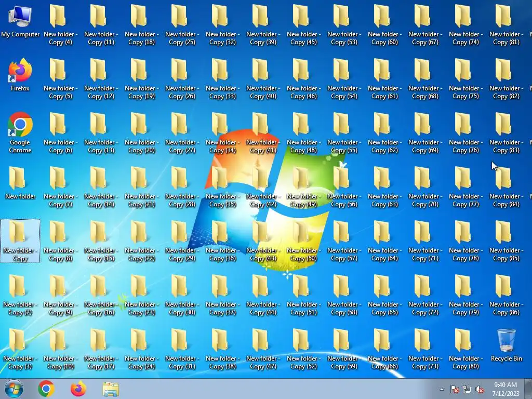Open the clock showing 9:40 AM
The image size is (532, 399).
(506, 389)
